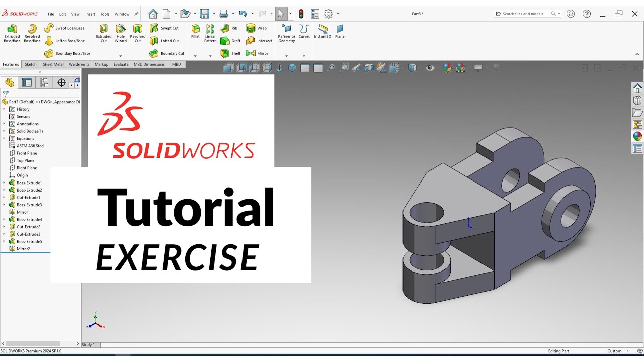Insert a reference Plane

340,31
